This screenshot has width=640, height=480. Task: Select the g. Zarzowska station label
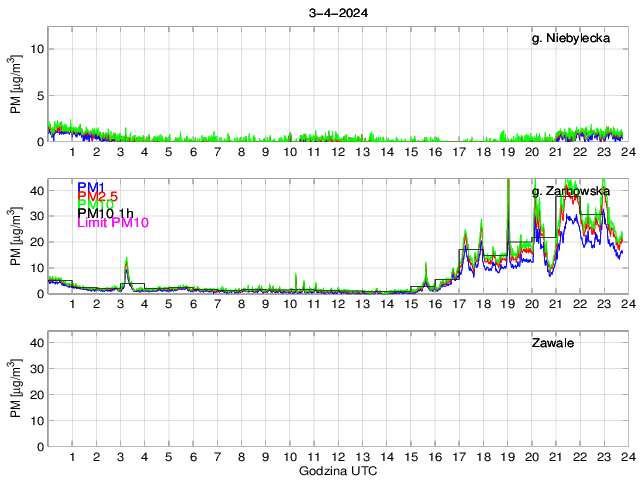coord(571,190)
